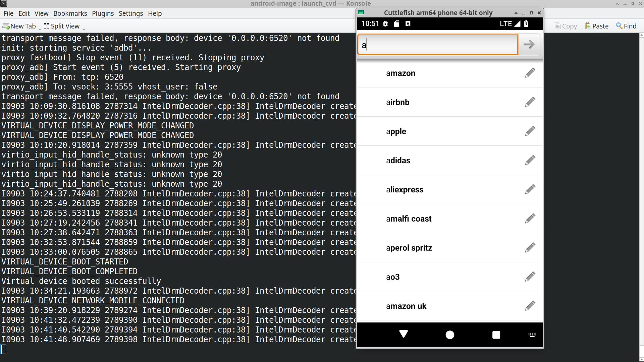Open the Plugins menu
Image resolution: width=644 pixels, height=362 pixels.
(103, 13)
